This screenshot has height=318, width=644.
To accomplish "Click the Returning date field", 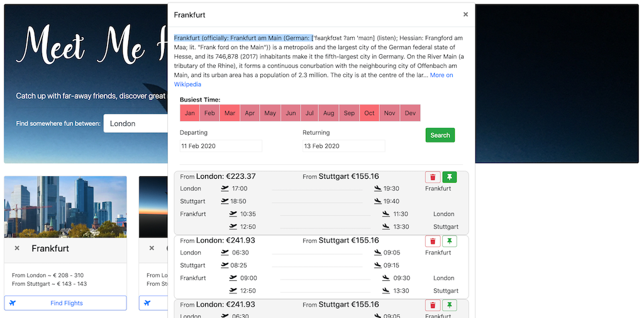I will 344,146.
